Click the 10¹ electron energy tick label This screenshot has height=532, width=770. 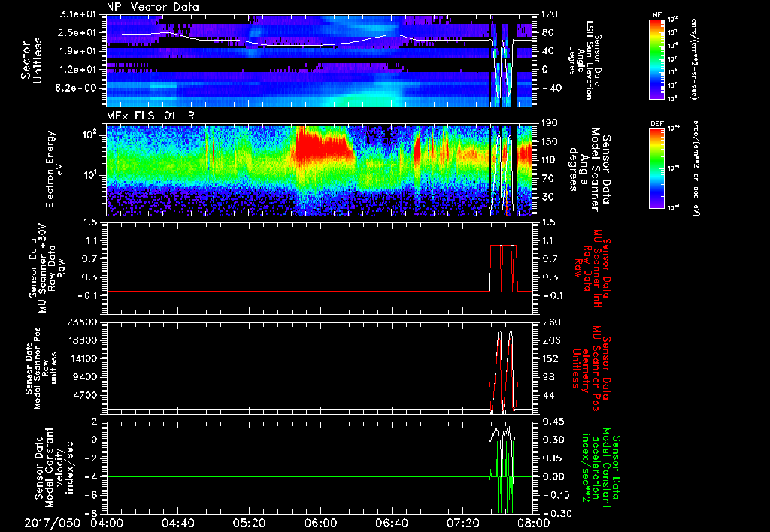[90, 175]
